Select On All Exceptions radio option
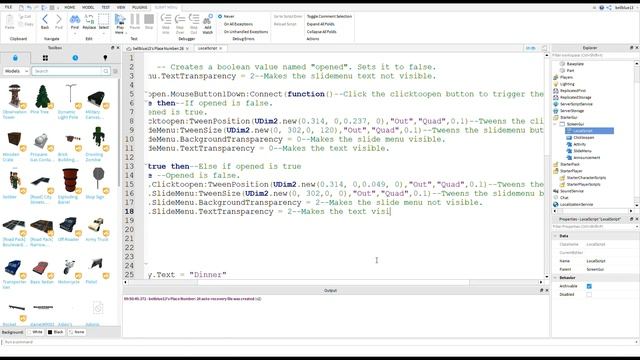The height and width of the screenshot is (360, 640). (x=238, y=24)
